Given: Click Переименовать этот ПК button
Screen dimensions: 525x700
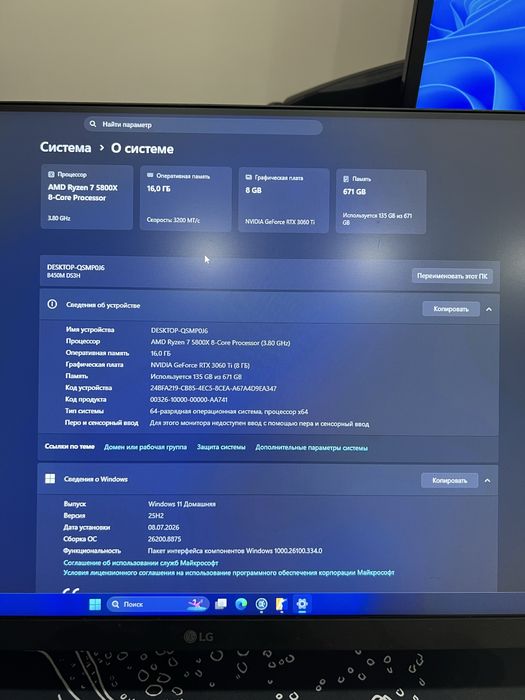Looking at the screenshot, I should [x=452, y=276].
